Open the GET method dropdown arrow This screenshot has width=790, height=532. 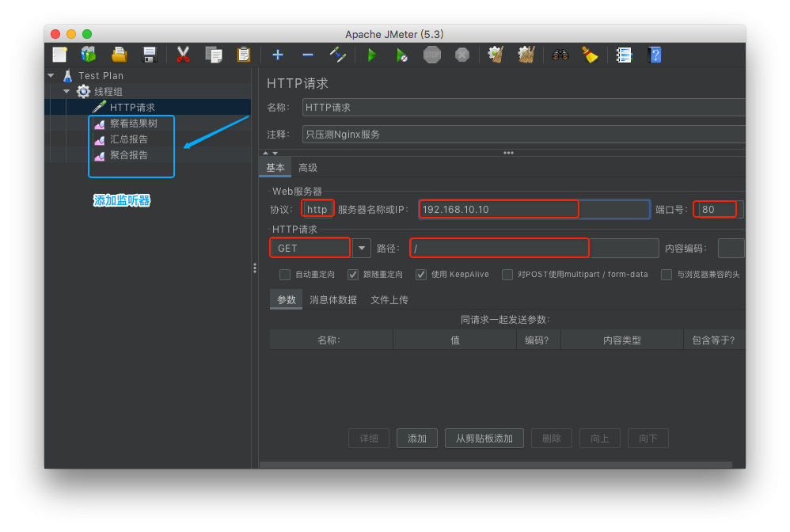click(361, 249)
